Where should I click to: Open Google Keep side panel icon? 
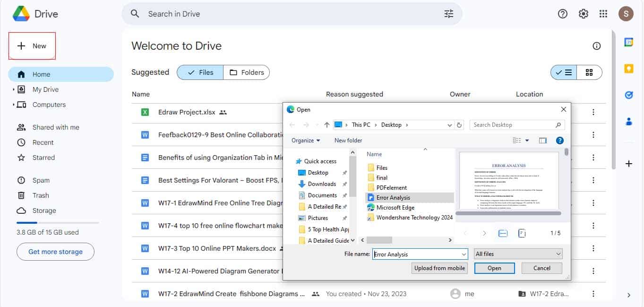[629, 69]
